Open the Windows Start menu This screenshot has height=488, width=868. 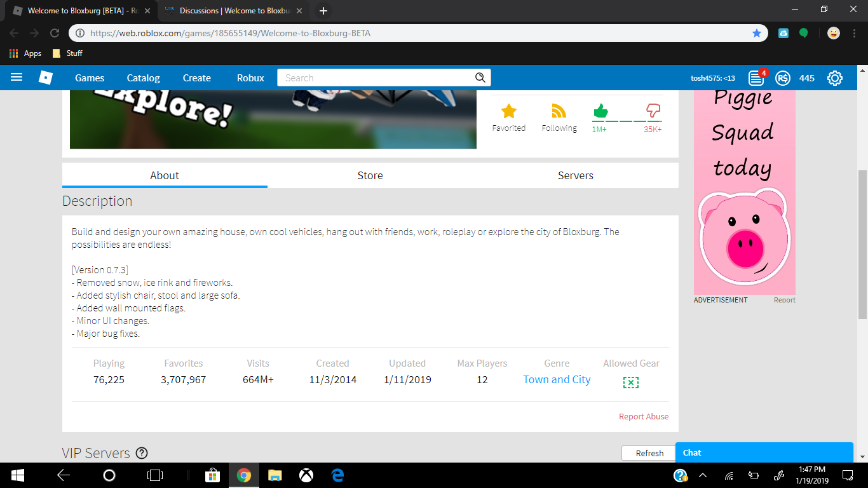pos(17,475)
